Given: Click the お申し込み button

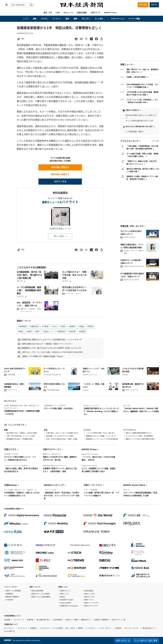Looking at the screenshot, I should [143, 5].
